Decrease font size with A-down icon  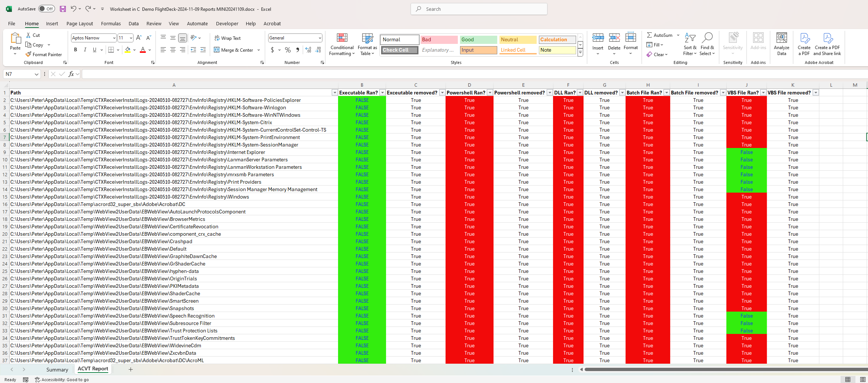[x=148, y=38]
